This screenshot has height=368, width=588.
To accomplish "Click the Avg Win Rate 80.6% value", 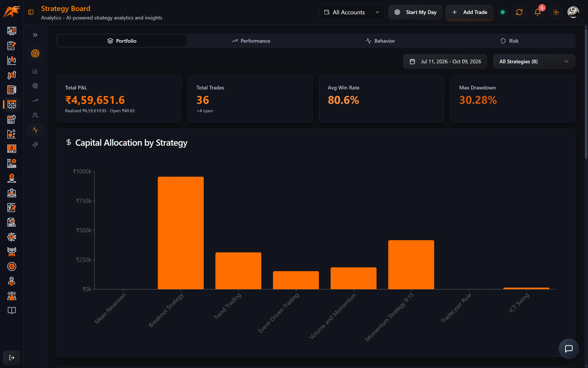I will click(x=343, y=100).
